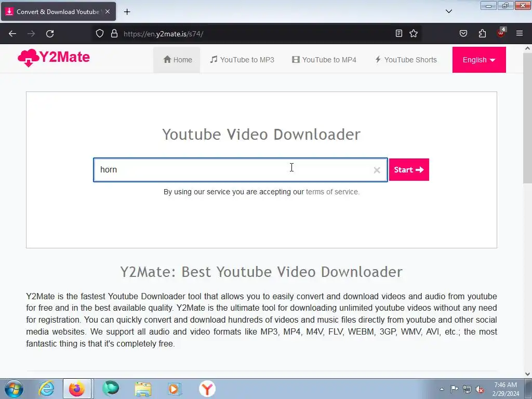Select the Home navigation item

tap(177, 60)
